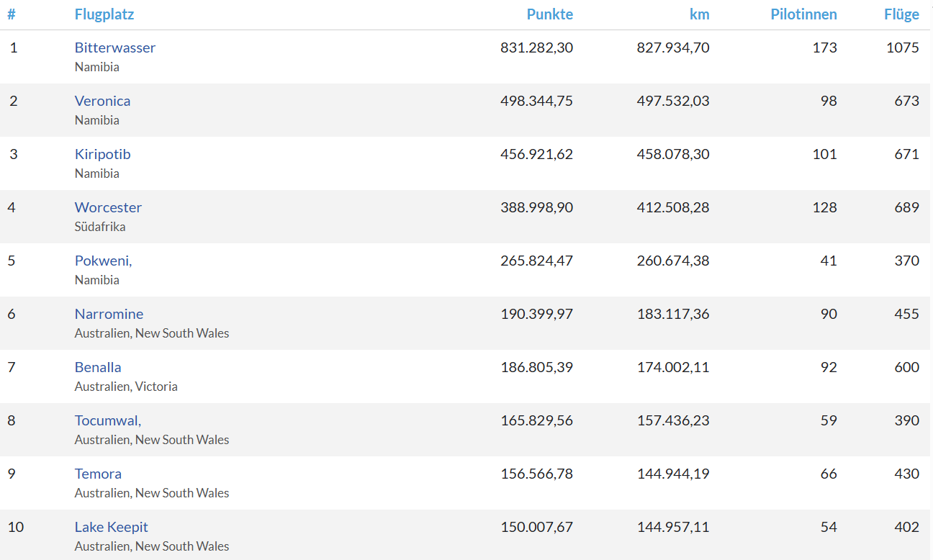933x560 pixels.
Task: Click Bitterwasser's points value 831.282,30
Action: click(x=536, y=48)
